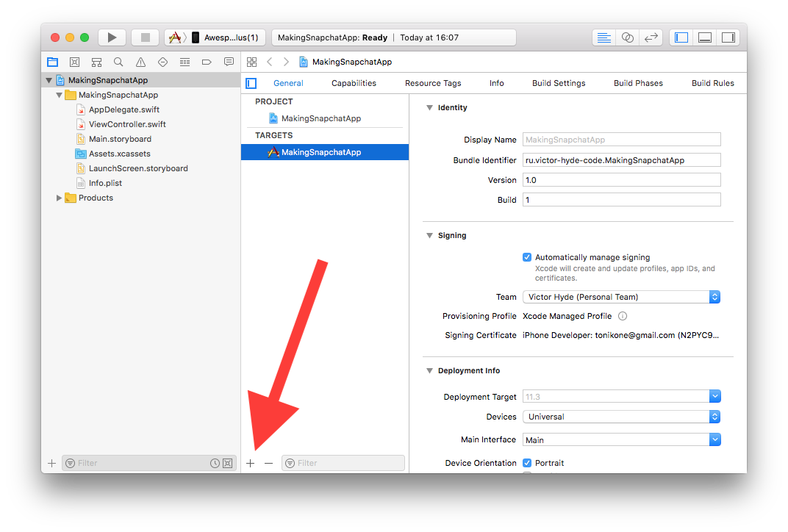Screen dimensions: 788x532
Task: Click the Stop button in toolbar
Action: point(146,37)
